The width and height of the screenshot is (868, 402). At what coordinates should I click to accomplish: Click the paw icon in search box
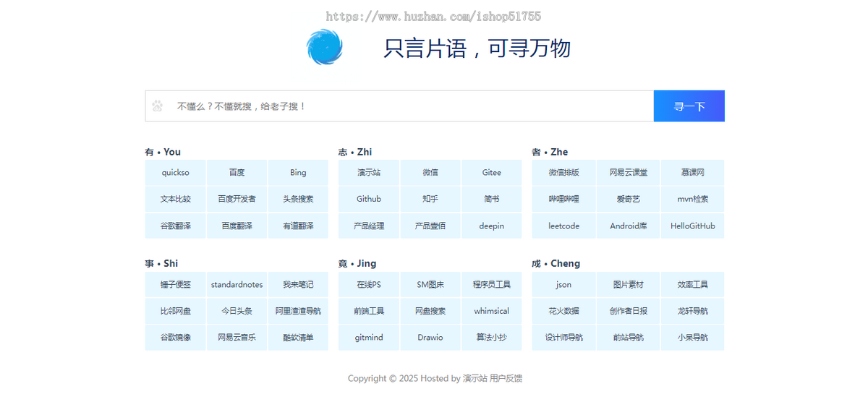pyautogui.click(x=157, y=106)
